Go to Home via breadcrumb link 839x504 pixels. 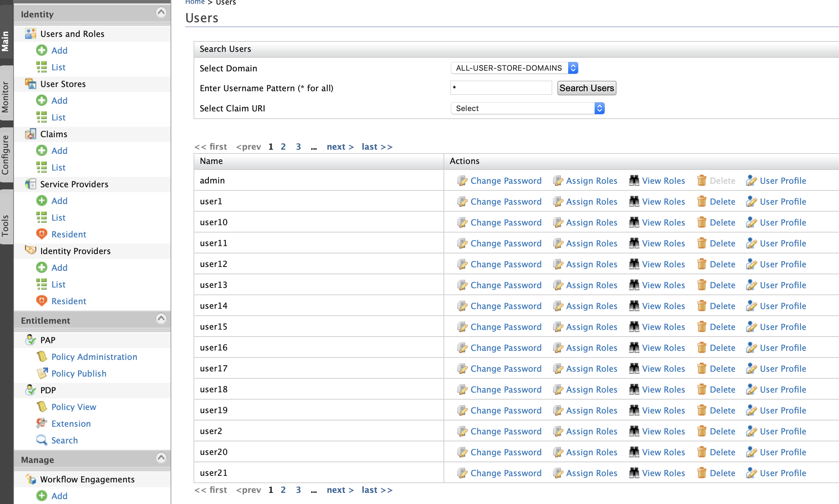(x=195, y=2)
